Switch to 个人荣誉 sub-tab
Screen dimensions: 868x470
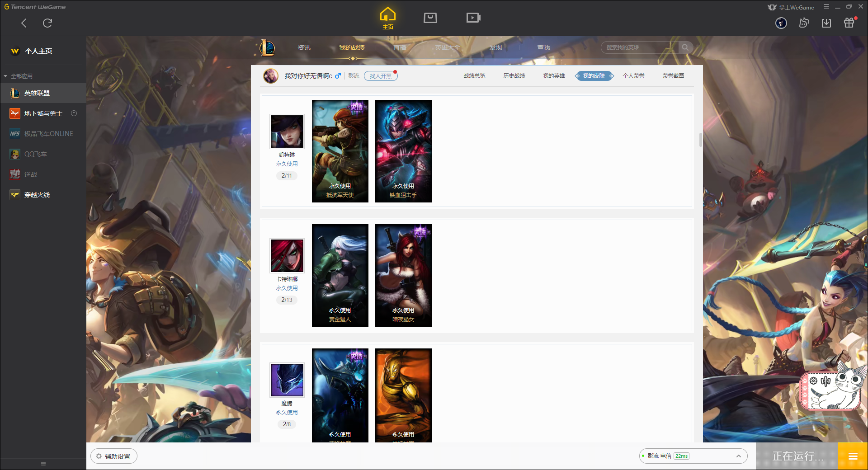(633, 76)
